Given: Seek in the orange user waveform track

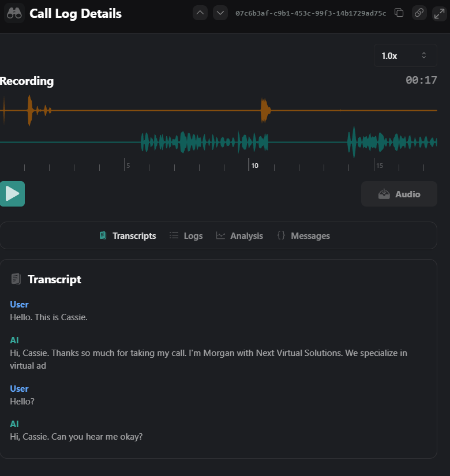Looking at the screenshot, I should (x=219, y=111).
